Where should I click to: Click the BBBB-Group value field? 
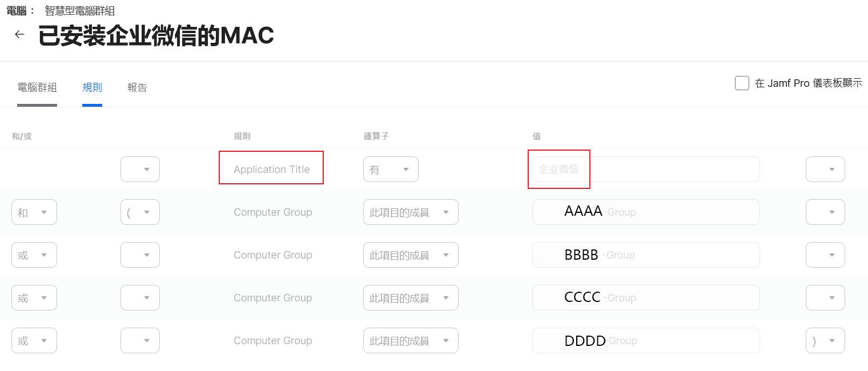[646, 255]
